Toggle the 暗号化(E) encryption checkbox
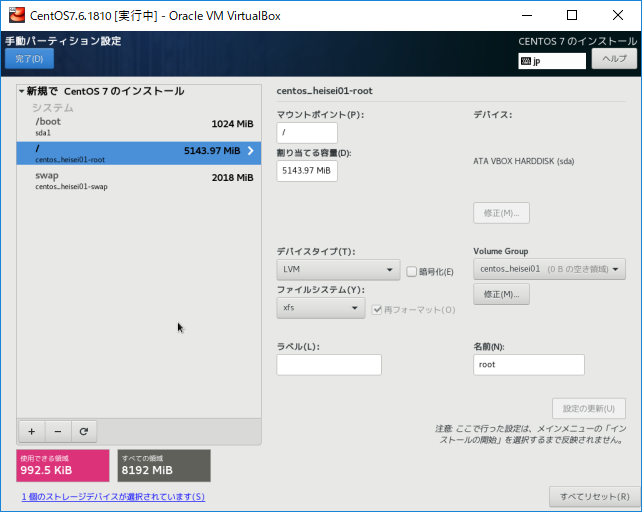Viewport: 642px width, 512px height. (x=411, y=272)
